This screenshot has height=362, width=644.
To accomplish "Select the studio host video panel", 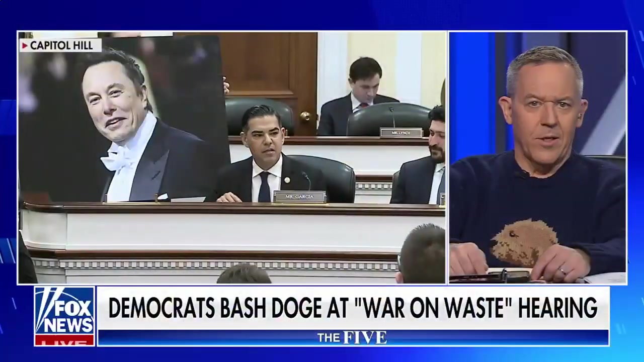I will click(x=537, y=158).
